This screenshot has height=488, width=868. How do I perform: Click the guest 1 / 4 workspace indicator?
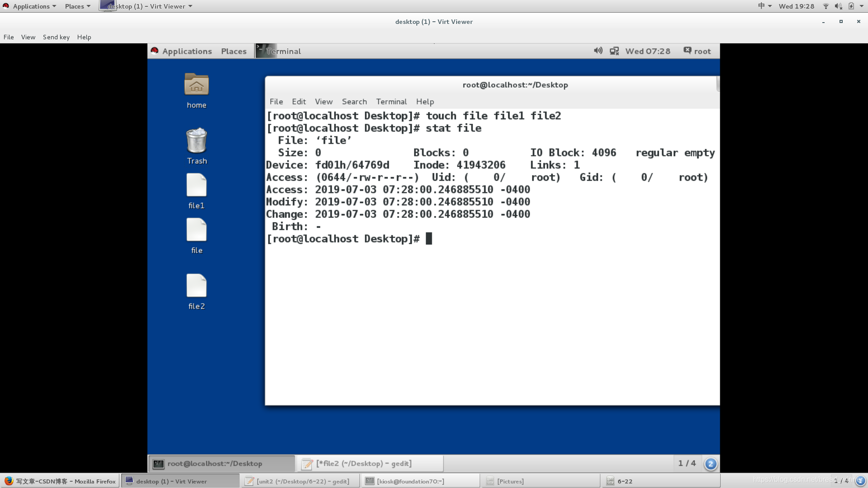687,463
